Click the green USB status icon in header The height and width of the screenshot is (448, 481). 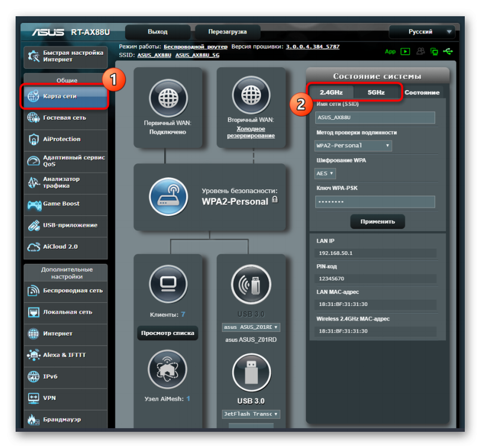click(x=448, y=51)
